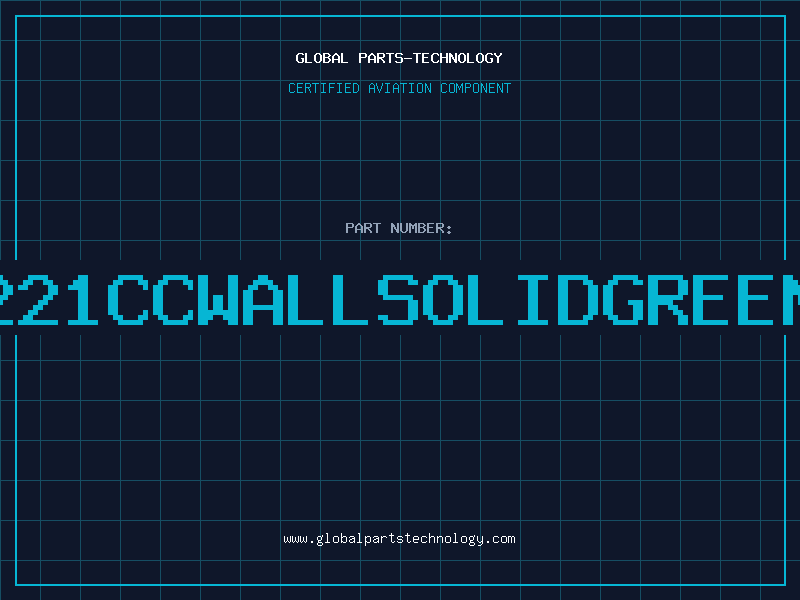Click the large part number text

[x=400, y=300]
